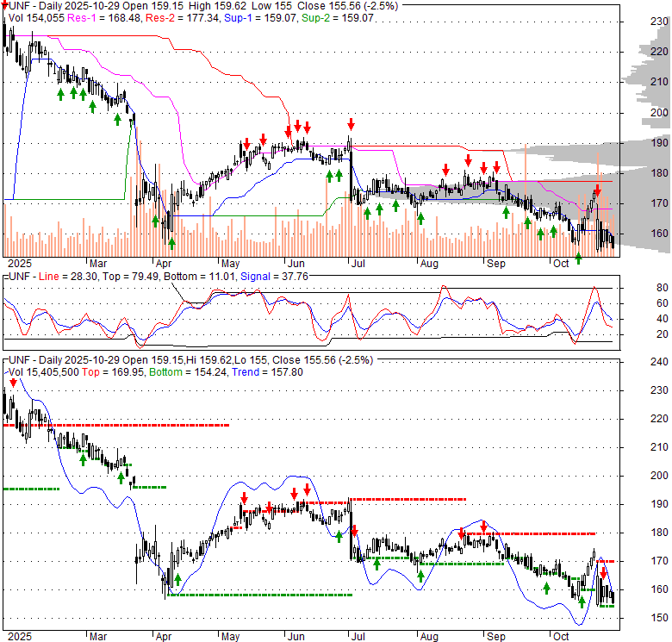Click the blue 'Sup-1 = 159.07' legend label

(x=259, y=18)
